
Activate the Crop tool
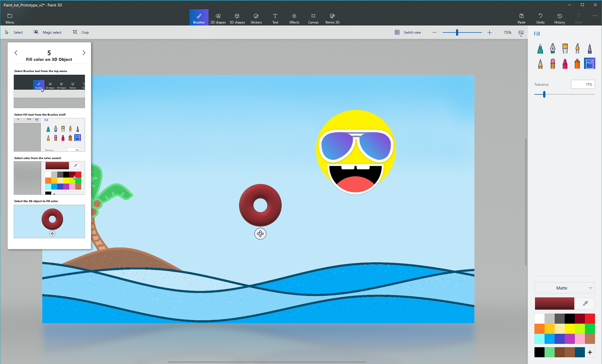click(x=81, y=32)
